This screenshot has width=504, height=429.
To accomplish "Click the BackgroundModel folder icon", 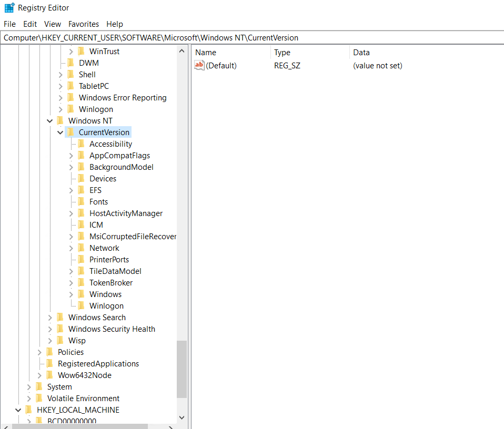I will pyautogui.click(x=82, y=167).
